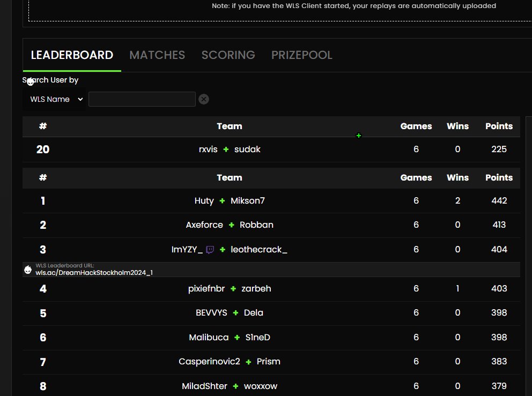Image resolution: width=532 pixels, height=396 pixels.
Task: Click the plus between pixiefnbr and zarbeh
Action: point(233,288)
